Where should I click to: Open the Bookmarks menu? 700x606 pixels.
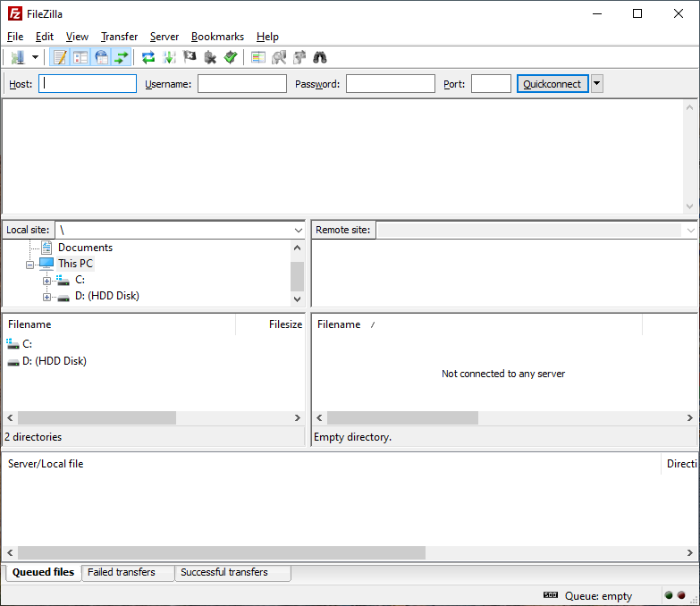click(217, 37)
